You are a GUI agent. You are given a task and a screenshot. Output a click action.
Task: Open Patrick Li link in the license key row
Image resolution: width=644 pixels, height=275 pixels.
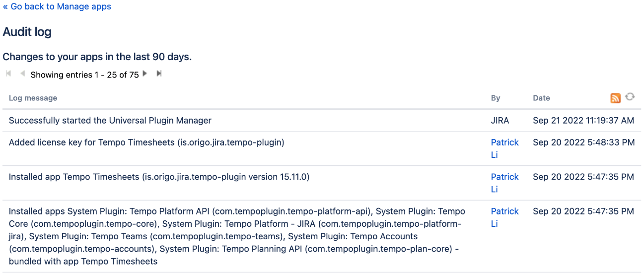coord(504,148)
